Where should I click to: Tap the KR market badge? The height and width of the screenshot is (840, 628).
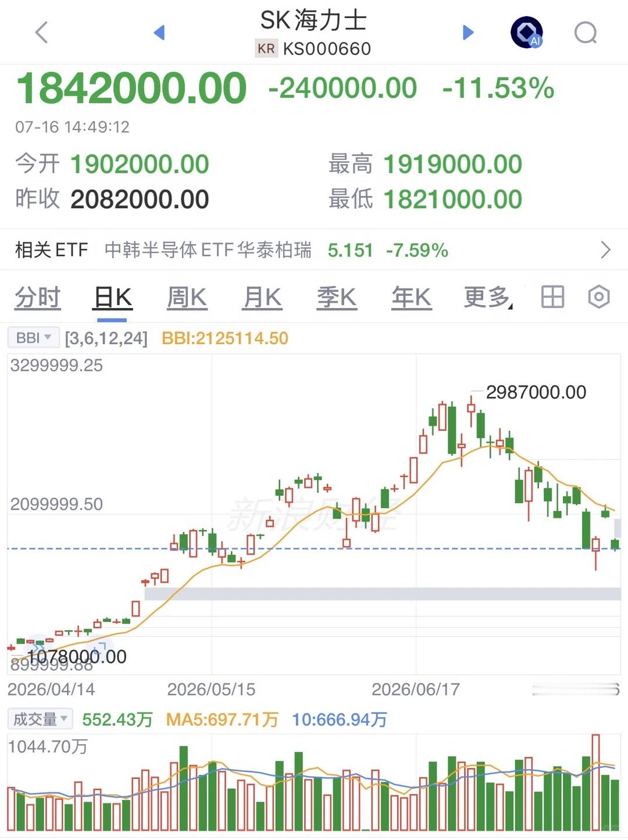(x=266, y=49)
